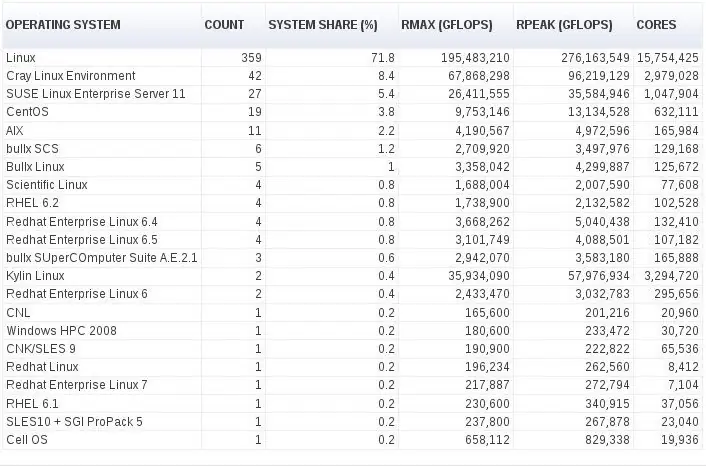Select Bullx Linux Rmax value 3,358,042
706x466 pixels.
(482, 167)
